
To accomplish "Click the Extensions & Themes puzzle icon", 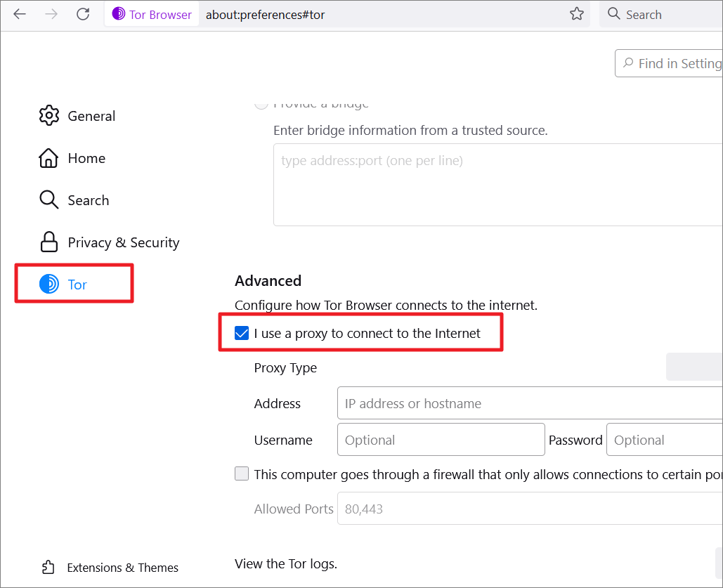I will point(48,567).
